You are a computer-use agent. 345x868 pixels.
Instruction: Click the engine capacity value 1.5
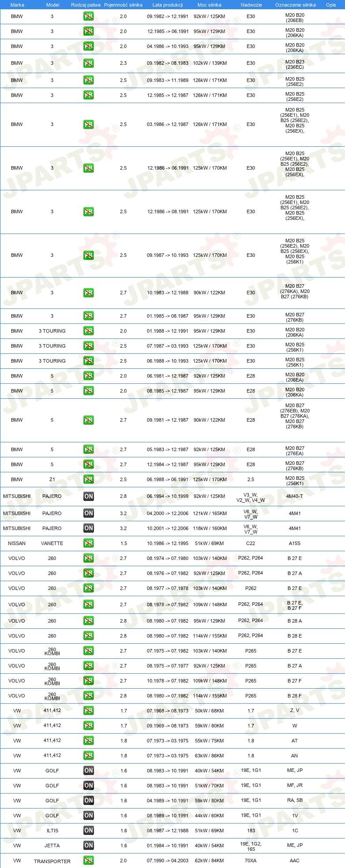point(124,543)
